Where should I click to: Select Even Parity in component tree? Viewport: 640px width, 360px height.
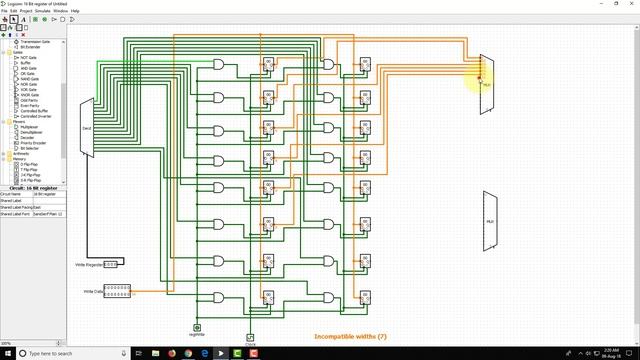(29, 105)
